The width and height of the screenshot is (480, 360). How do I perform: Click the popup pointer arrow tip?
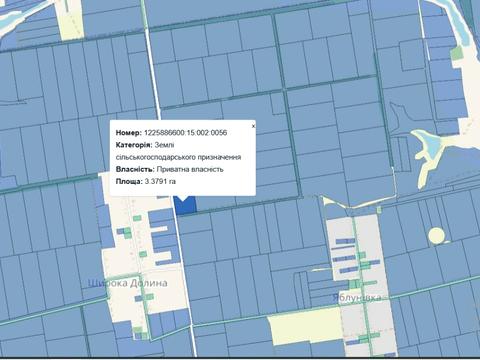[183, 200]
